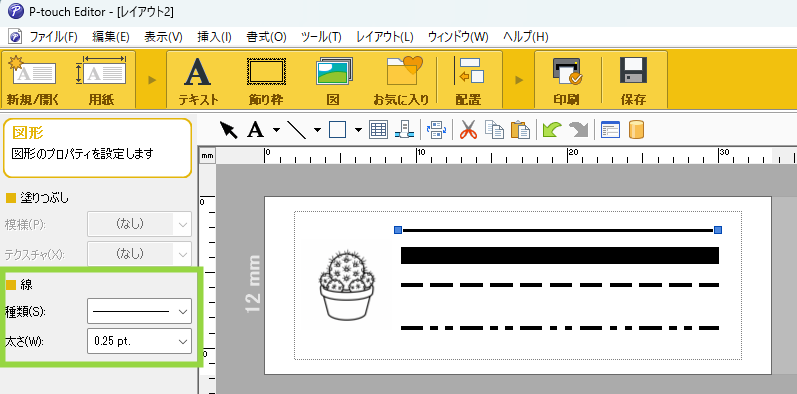The width and height of the screenshot is (797, 394).
Task: Open the ウィンドウ(W) menu
Action: coord(458,37)
